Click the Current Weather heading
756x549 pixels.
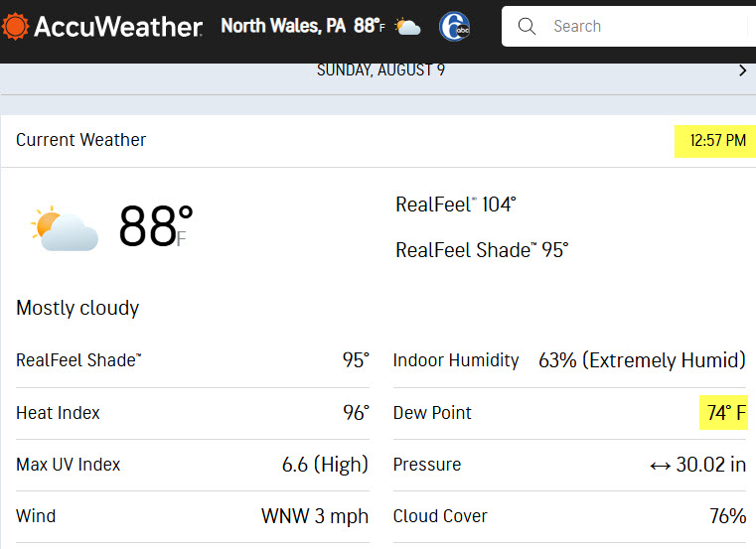[x=81, y=140]
